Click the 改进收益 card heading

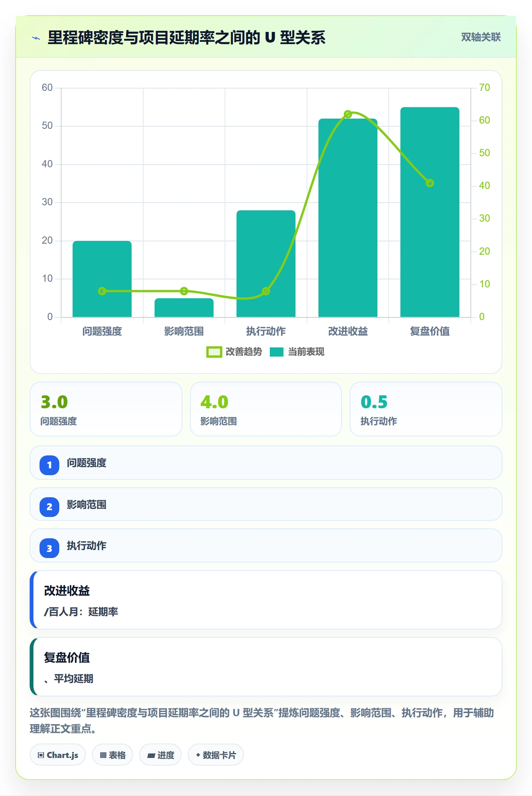coord(67,591)
